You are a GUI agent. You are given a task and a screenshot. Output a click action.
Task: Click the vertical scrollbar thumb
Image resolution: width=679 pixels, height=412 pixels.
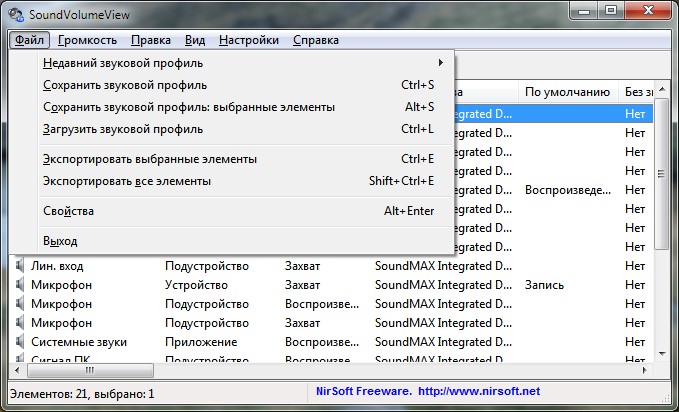(x=661, y=174)
